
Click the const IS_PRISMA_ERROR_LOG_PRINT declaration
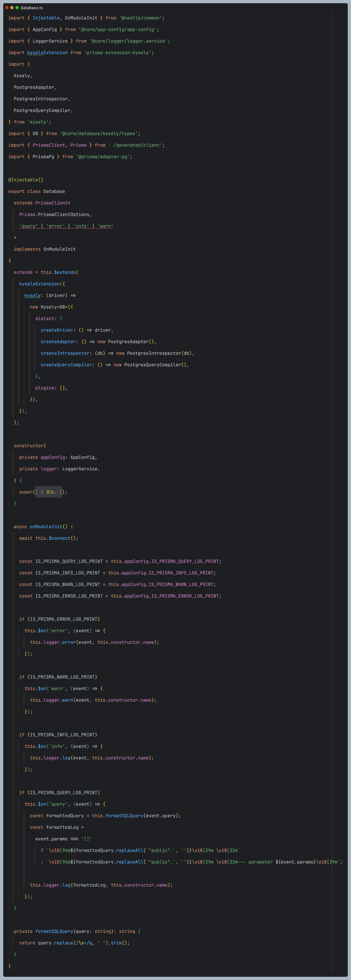click(x=120, y=596)
